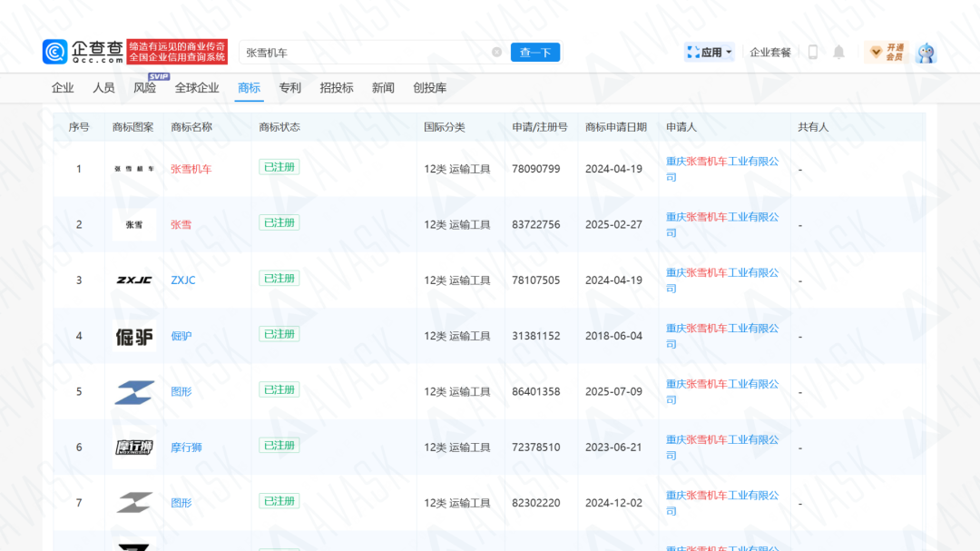
Task: Open the 张雪 trademark image thumbnail
Action: pyautogui.click(x=134, y=224)
